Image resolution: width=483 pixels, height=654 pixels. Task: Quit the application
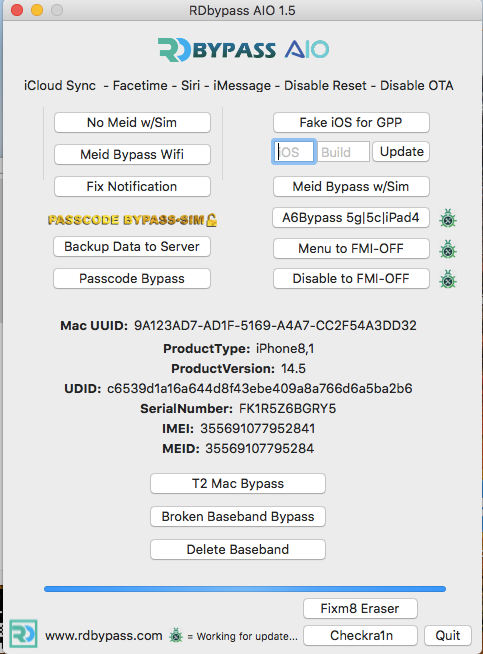coord(448,636)
